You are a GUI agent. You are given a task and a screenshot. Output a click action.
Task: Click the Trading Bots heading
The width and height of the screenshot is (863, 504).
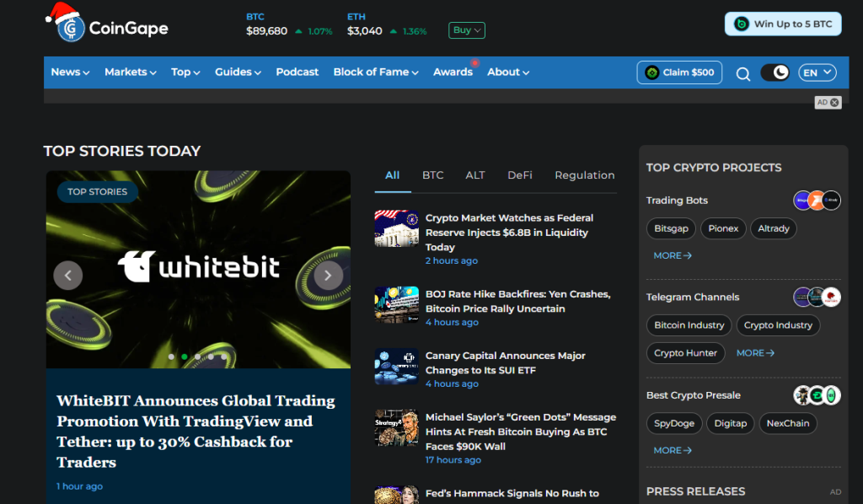(677, 201)
